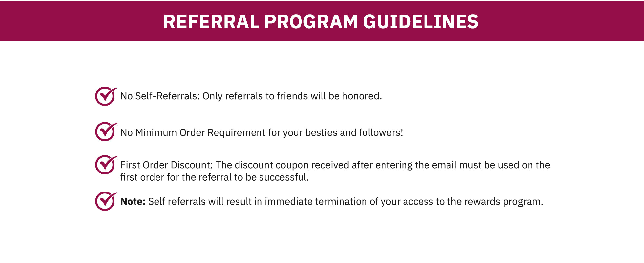This screenshot has height=263, width=644.
Task: Click checkmark icon beside No Self-Referrals
Action: tap(106, 96)
